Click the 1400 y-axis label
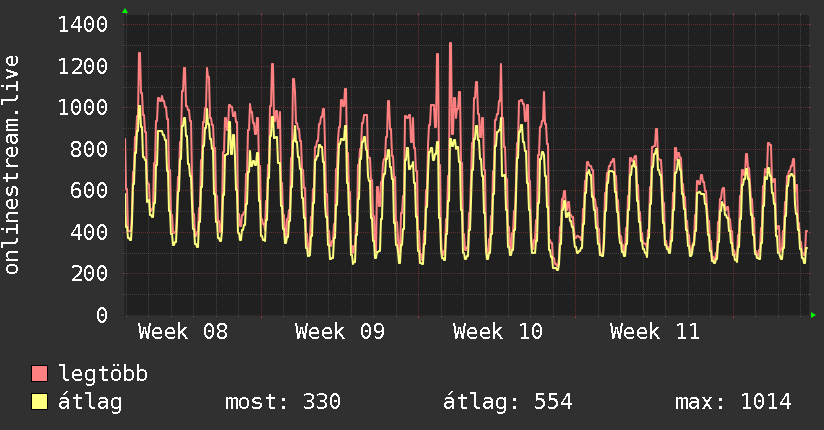Viewport: 824px width, 430px height. [x=83, y=24]
